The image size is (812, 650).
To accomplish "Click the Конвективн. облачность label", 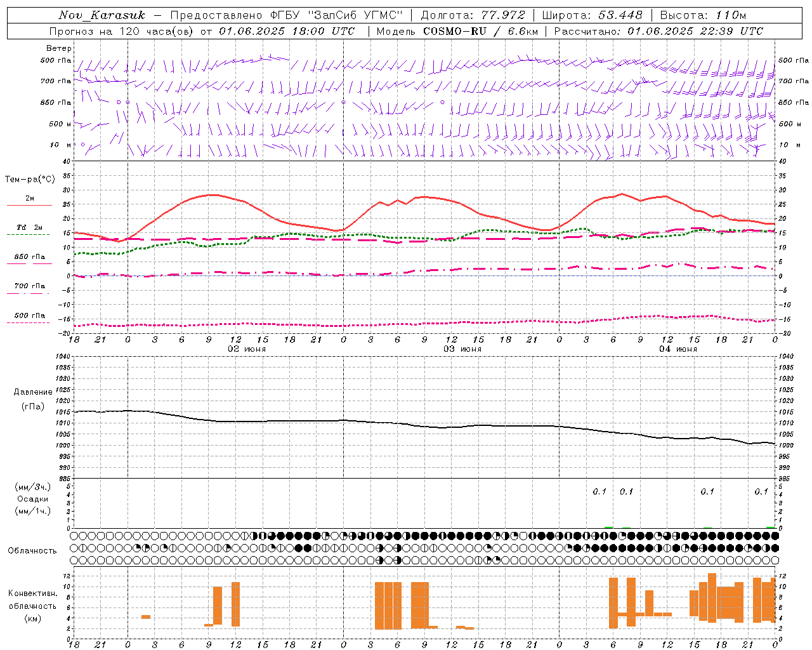I will point(32,600).
